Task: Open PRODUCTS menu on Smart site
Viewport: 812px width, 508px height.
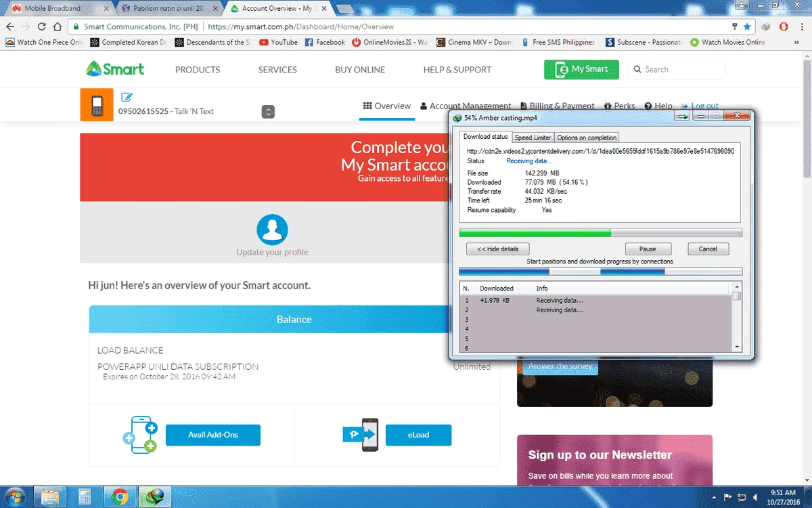Action: (198, 70)
